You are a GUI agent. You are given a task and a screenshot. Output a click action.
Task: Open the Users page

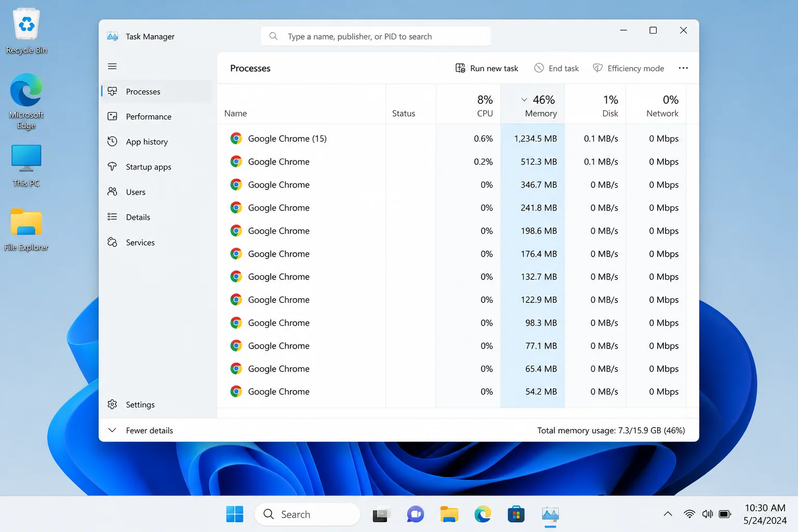click(156, 192)
